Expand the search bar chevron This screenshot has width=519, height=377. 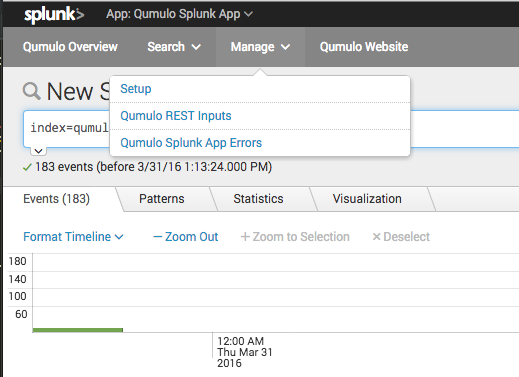tap(38, 151)
